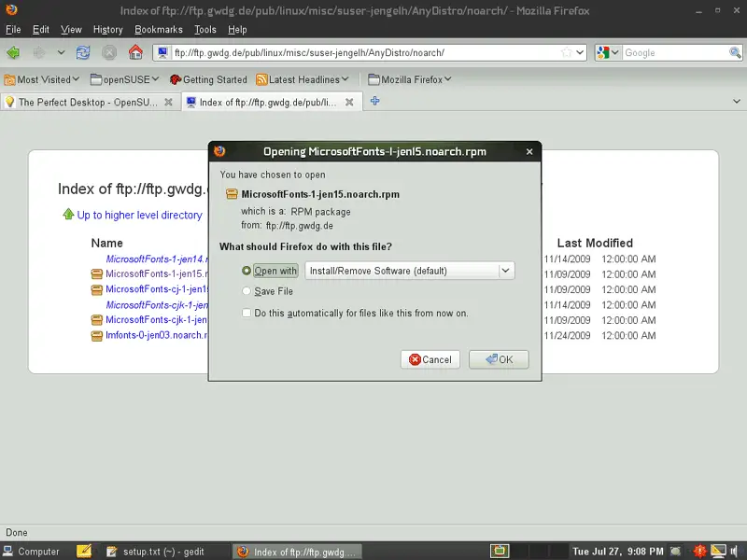Click the green Back arrow button
The height and width of the screenshot is (560, 747).
pyautogui.click(x=13, y=52)
